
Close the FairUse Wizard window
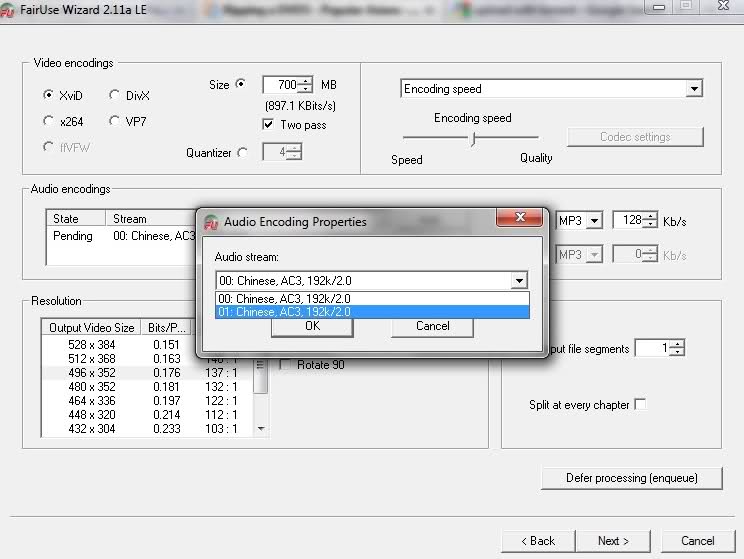[723, 6]
